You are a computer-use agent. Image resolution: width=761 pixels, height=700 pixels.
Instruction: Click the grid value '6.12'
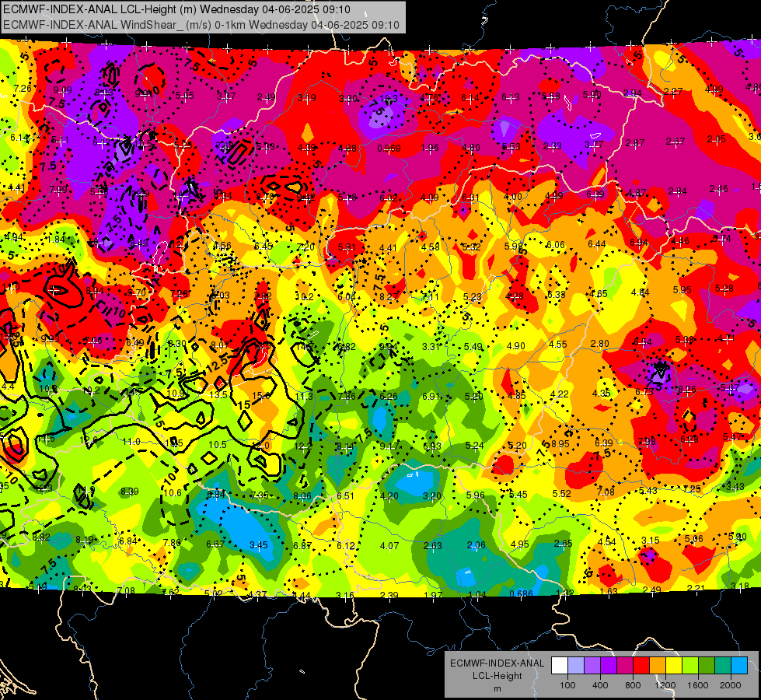tap(346, 546)
